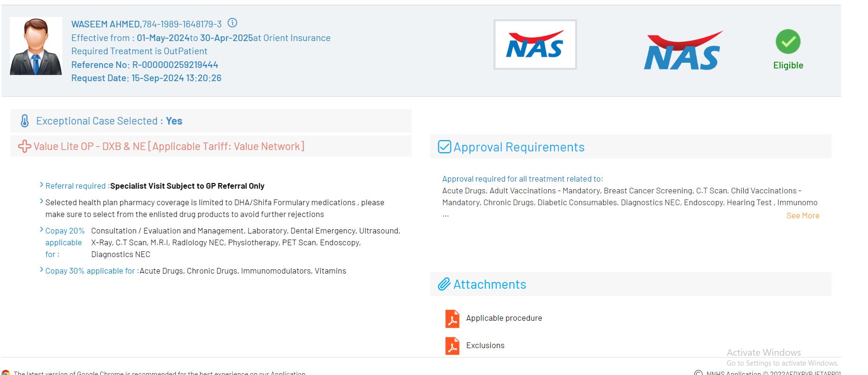Click the Approval Requirements heading
This screenshot has width=868, height=375.
[x=519, y=147]
